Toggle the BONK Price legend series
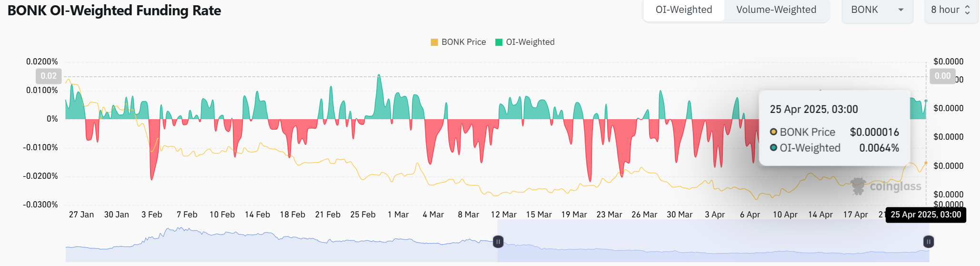The image size is (980, 266). click(458, 42)
